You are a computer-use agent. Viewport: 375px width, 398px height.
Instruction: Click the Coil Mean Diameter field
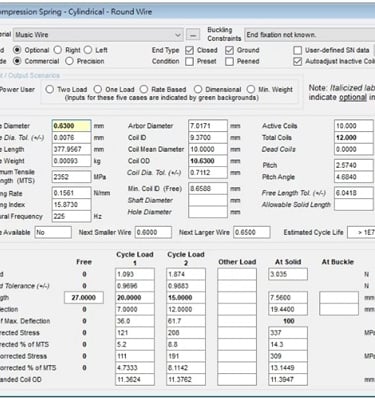coord(208,149)
